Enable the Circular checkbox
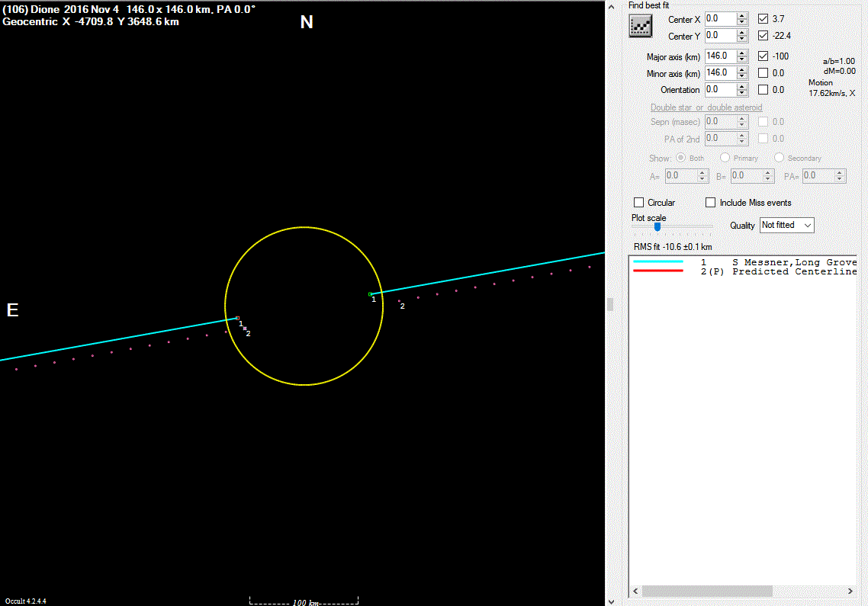Viewport: 868px width, 606px height. 639,203
